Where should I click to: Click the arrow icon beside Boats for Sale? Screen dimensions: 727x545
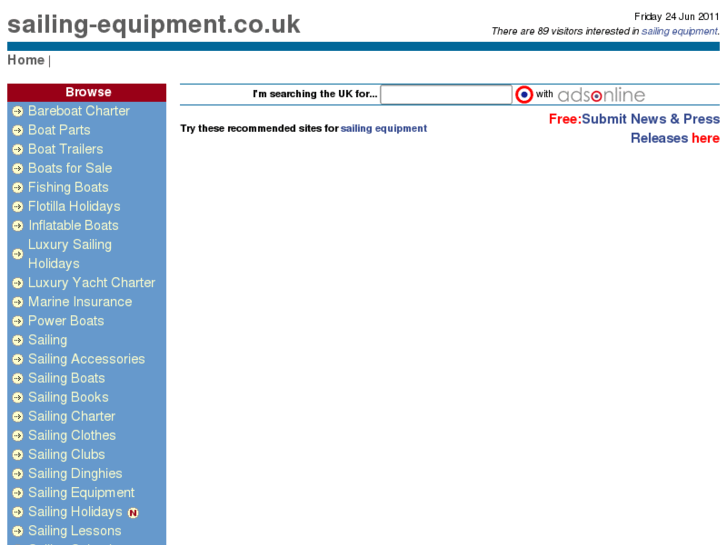[x=18, y=168]
